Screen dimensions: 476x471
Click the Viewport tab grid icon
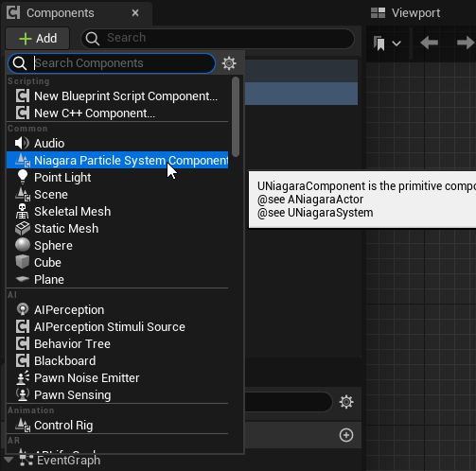click(x=378, y=13)
